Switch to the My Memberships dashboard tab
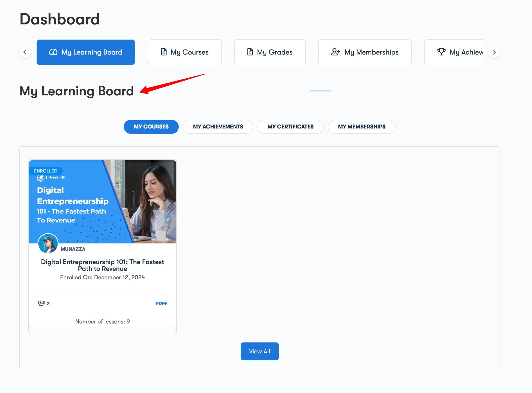Image resolution: width=532 pixels, height=393 pixels. coord(365,52)
